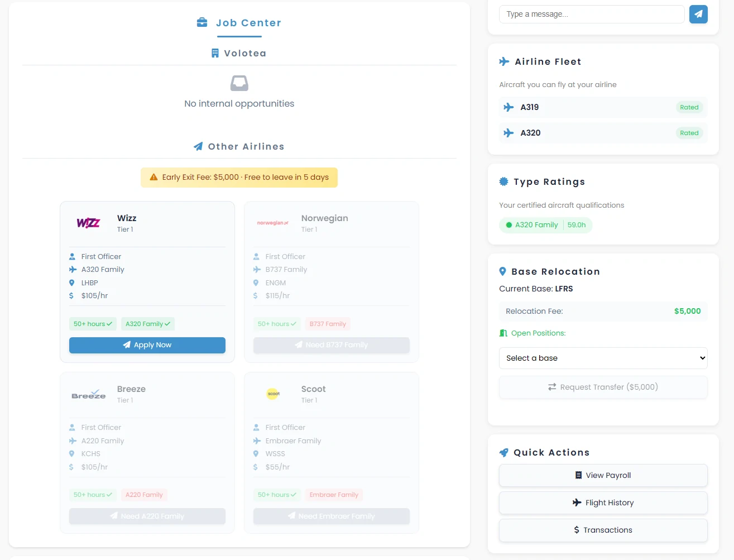Screen dimensions: 734x560
Task: Click the 50+ hours tag on Breeze card
Action: pyautogui.click(x=93, y=495)
